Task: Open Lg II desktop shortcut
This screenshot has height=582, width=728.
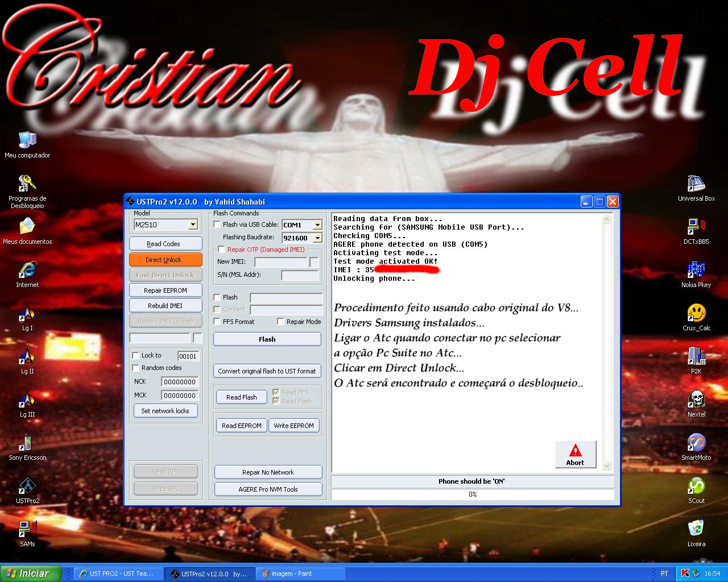Action: [27, 360]
